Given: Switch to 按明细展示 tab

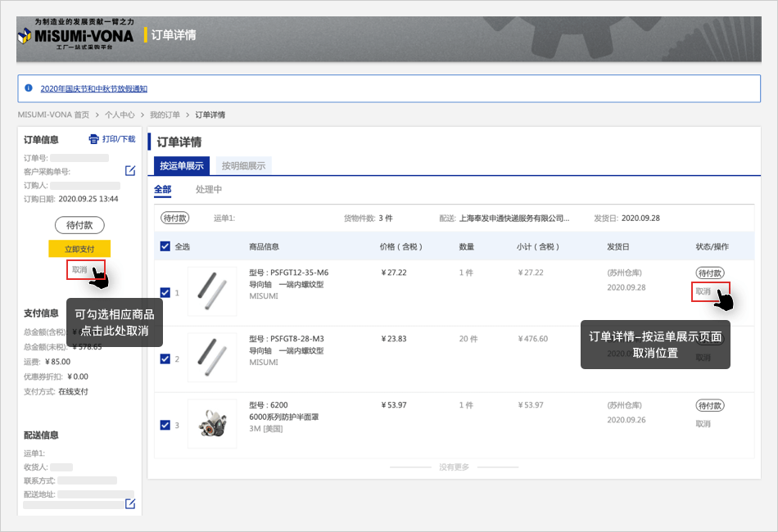Looking at the screenshot, I should pyautogui.click(x=243, y=166).
